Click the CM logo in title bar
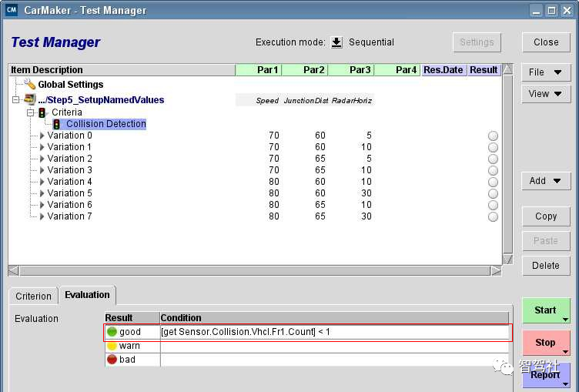 tap(12, 10)
